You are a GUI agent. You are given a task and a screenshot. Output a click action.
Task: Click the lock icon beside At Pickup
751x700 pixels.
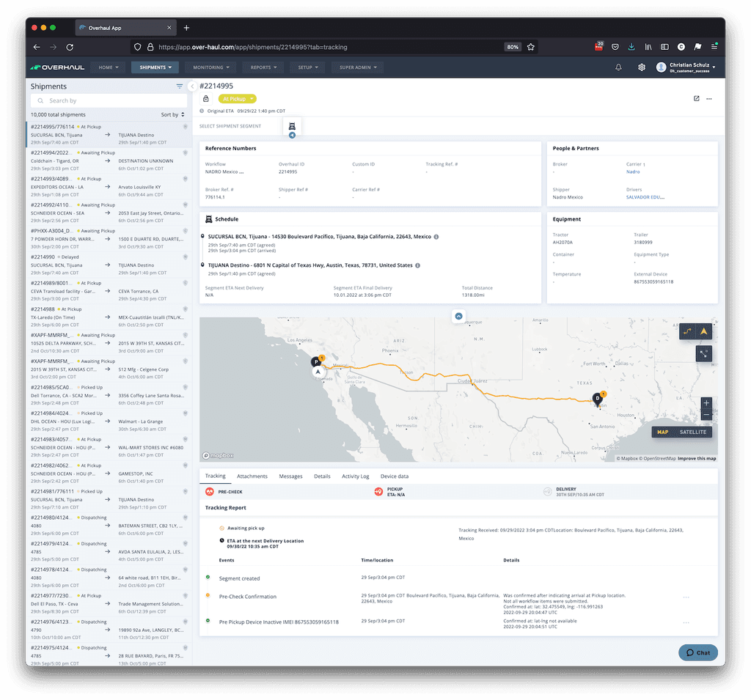point(206,99)
